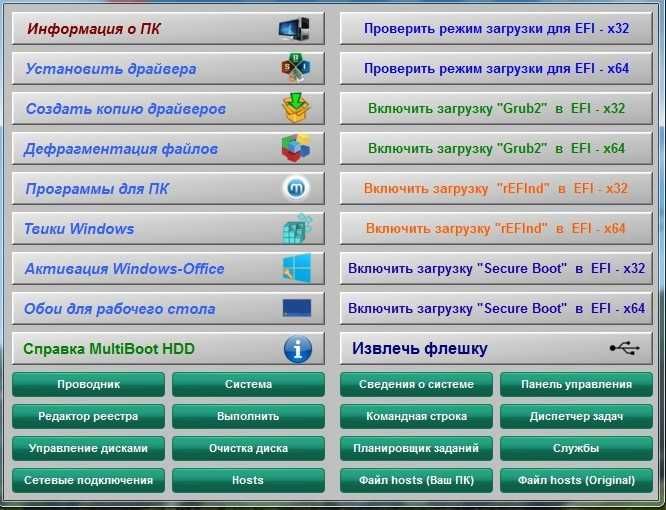Click Извлечь флешку
Image resolution: width=666 pixels, height=510 pixels.
(496, 349)
